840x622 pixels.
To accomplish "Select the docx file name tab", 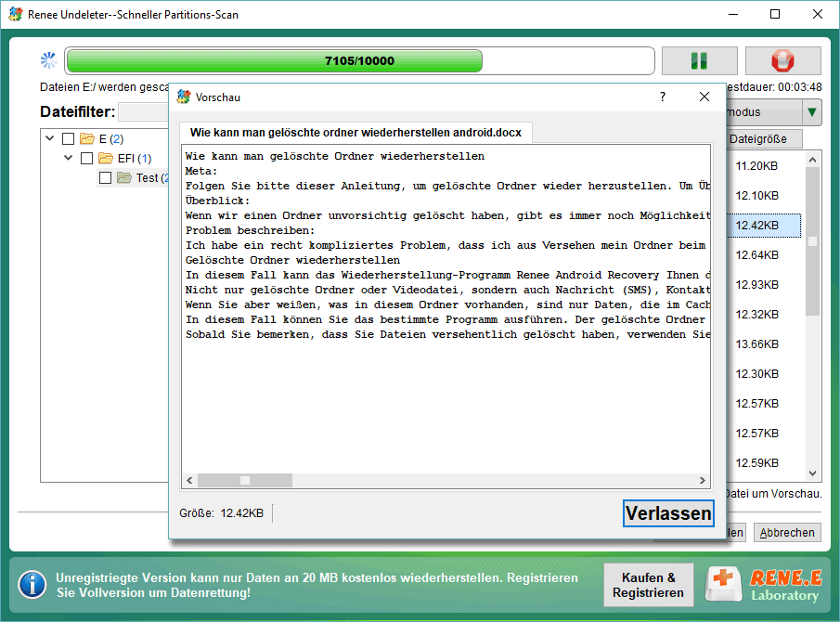I will pyautogui.click(x=355, y=133).
